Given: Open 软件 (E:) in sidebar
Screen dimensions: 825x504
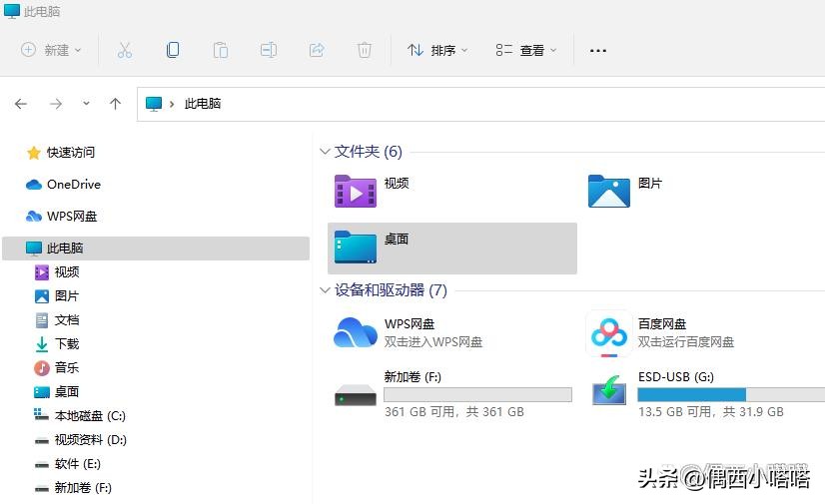Looking at the screenshot, I should point(67,464).
